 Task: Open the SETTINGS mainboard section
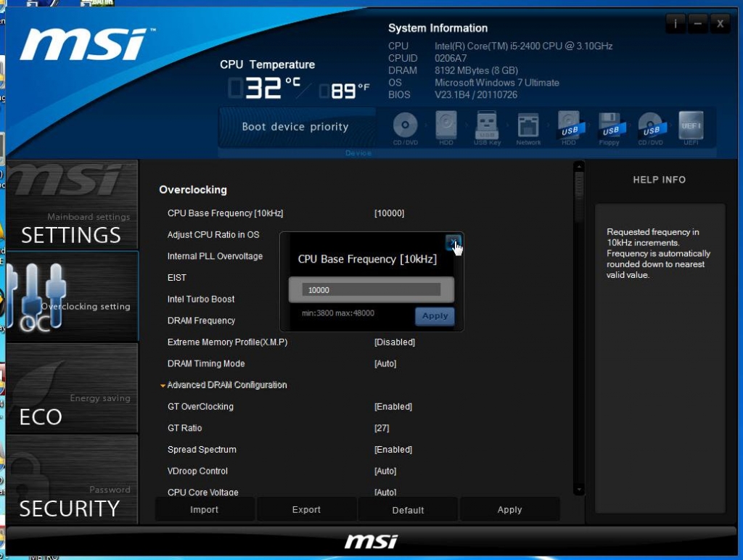click(x=71, y=225)
